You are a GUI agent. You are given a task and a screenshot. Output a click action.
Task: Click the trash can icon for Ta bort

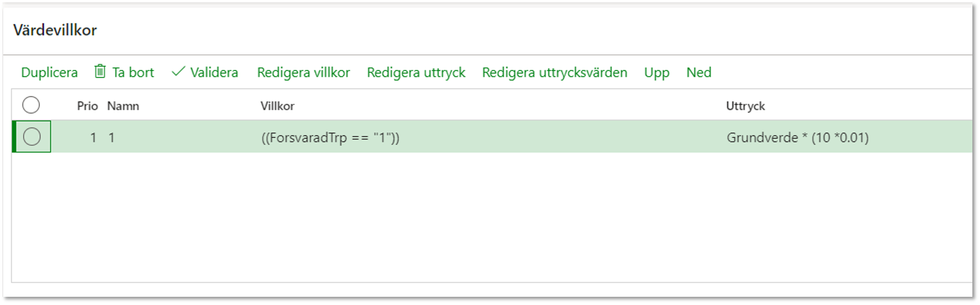click(100, 72)
